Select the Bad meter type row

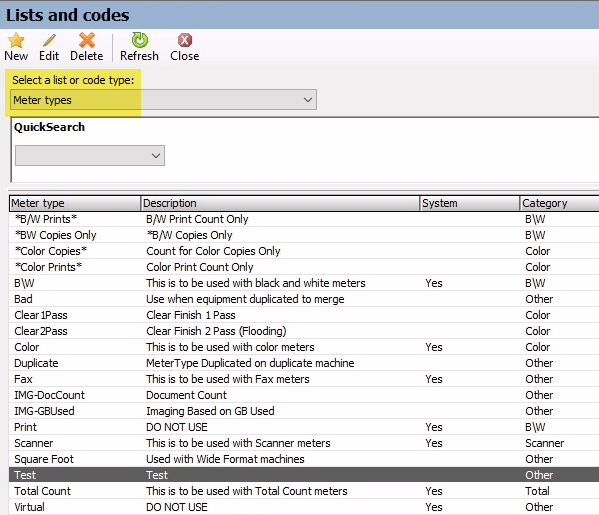coord(304,299)
